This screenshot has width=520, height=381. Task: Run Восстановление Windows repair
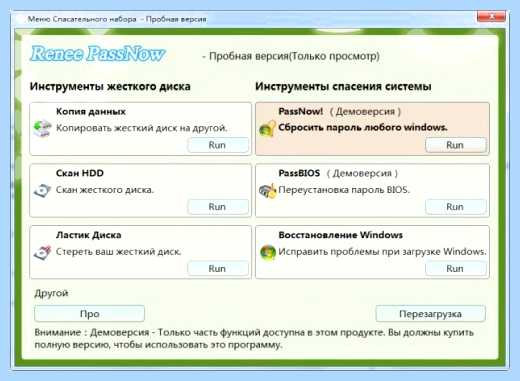(455, 269)
